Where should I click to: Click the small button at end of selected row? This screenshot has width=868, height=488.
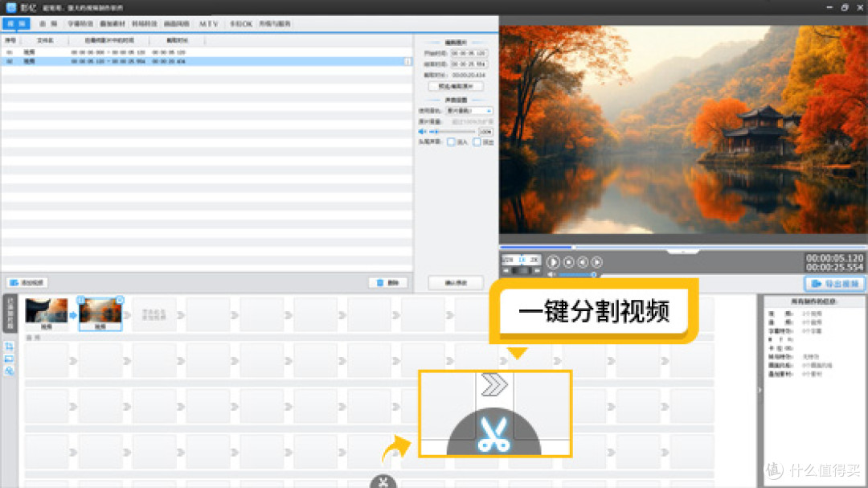pyautogui.click(x=408, y=61)
